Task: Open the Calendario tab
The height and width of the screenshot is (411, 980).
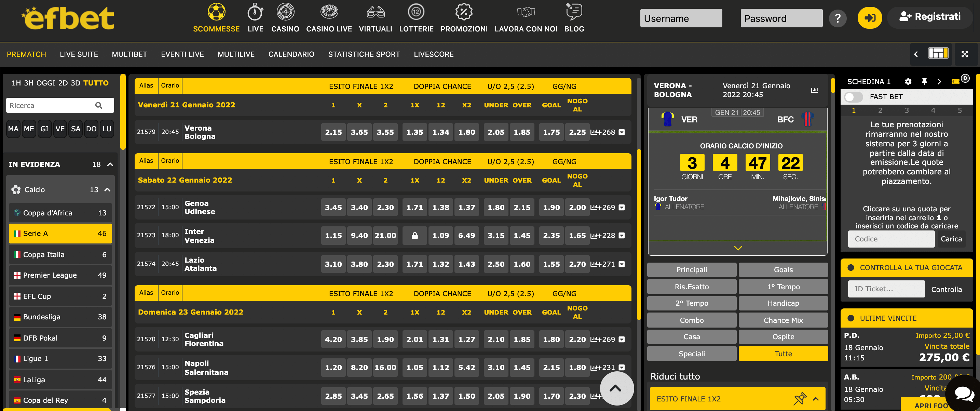Action: coord(291,54)
